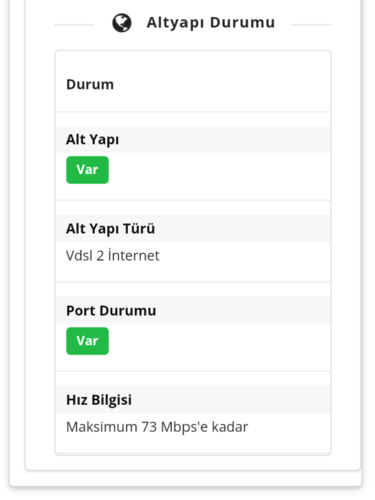Click the word Maksimum in speed info

click(x=102, y=427)
